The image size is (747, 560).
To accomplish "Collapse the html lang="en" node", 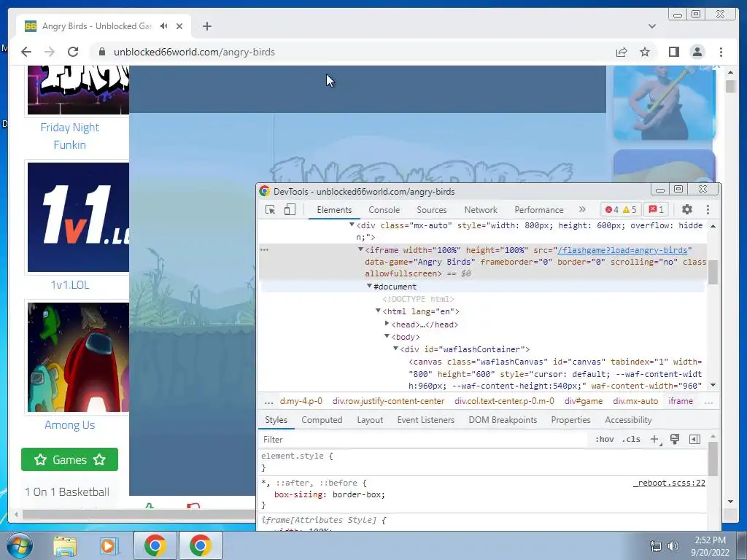I will click(378, 311).
